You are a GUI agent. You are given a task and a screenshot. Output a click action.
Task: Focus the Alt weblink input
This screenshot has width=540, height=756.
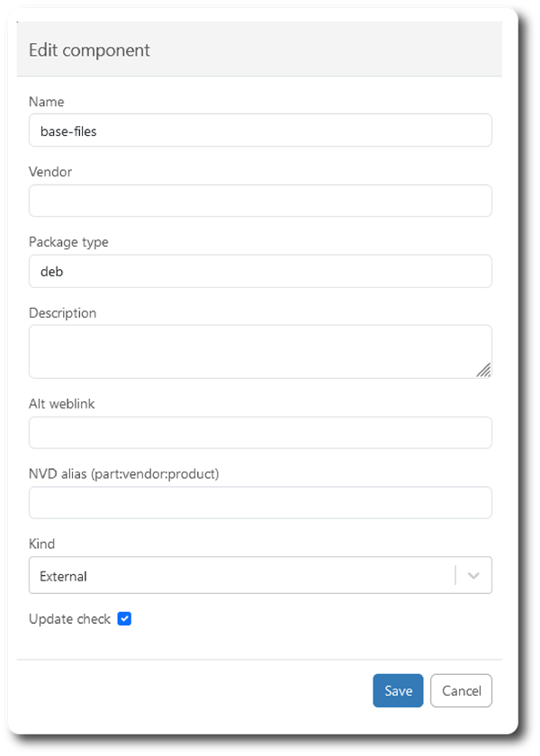pyautogui.click(x=260, y=433)
